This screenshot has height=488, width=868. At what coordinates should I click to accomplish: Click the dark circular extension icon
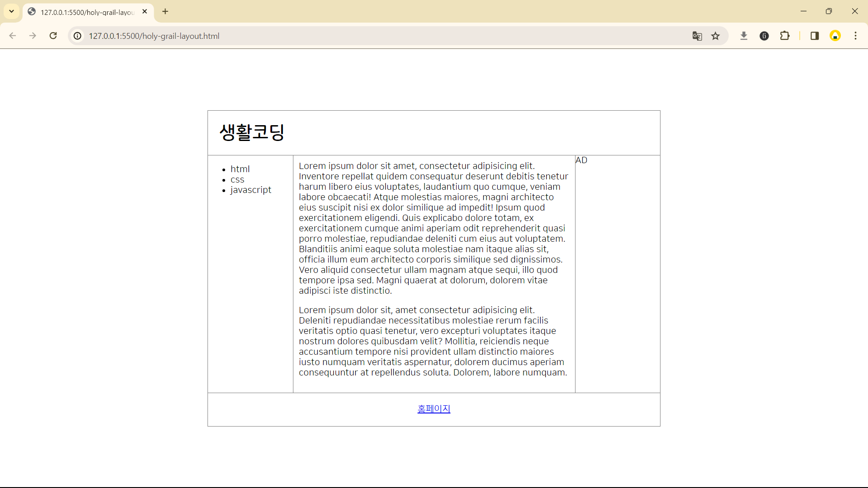click(764, 36)
